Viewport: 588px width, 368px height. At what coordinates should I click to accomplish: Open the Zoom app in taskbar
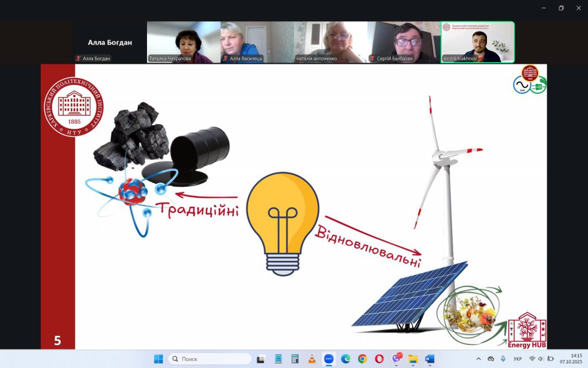(328, 359)
